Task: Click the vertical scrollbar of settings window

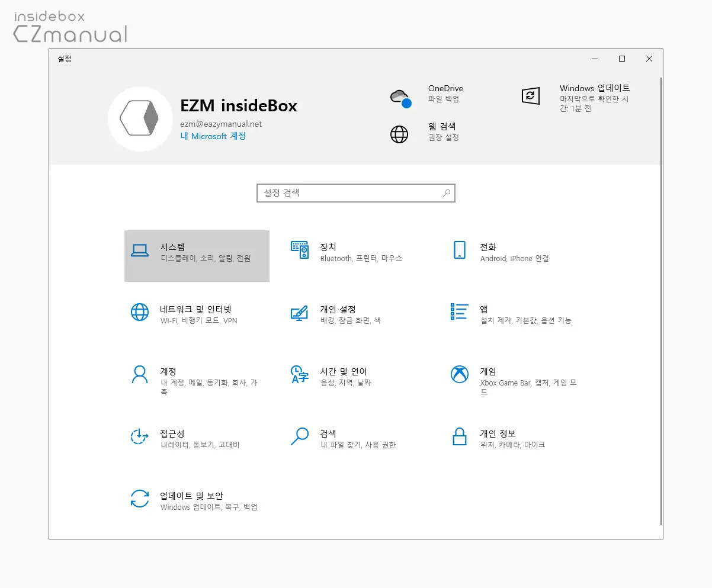Action: (661, 300)
